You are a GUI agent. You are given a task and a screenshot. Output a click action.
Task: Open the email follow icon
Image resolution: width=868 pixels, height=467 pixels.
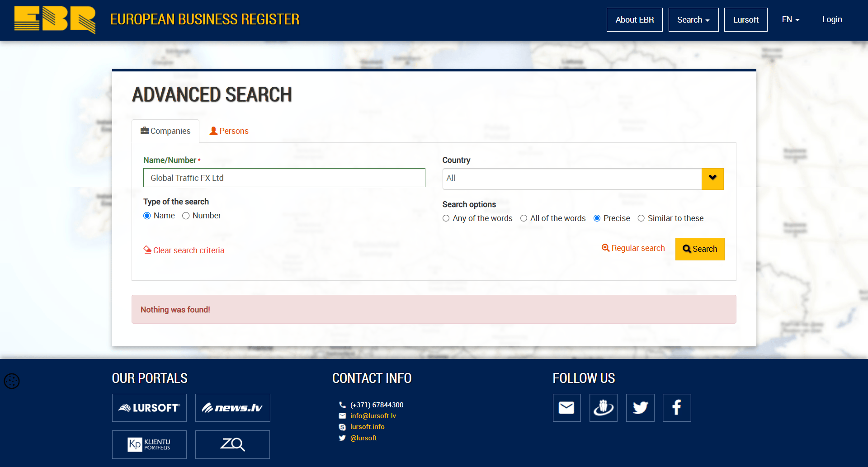(x=566, y=408)
